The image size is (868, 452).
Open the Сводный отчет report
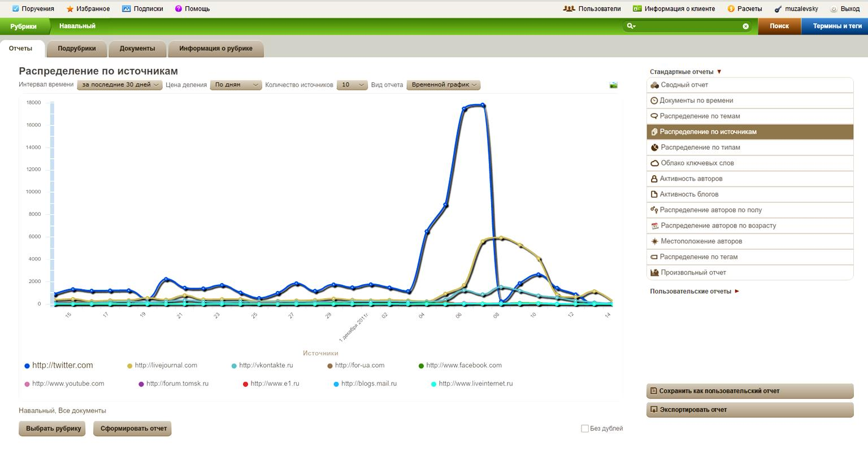(x=750, y=85)
